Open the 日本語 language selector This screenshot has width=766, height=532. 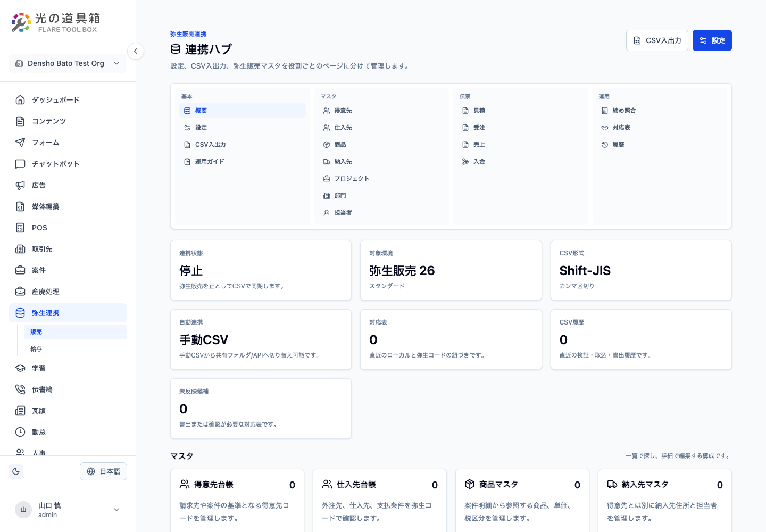click(103, 471)
